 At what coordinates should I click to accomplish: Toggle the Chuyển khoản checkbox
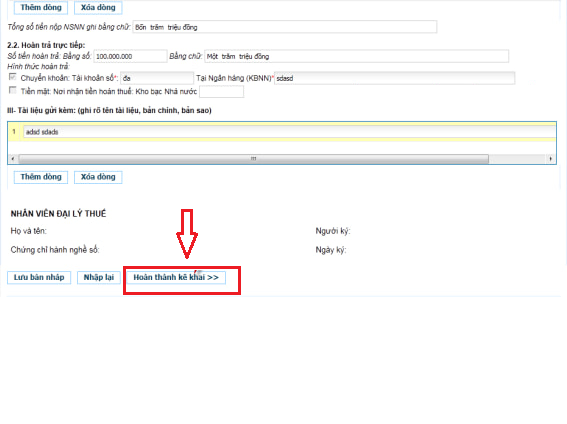click(x=13, y=77)
